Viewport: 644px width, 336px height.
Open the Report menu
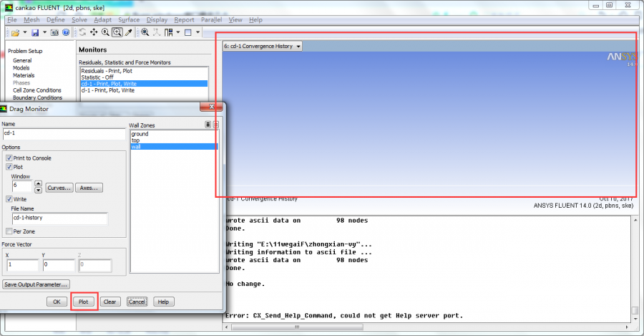(184, 20)
